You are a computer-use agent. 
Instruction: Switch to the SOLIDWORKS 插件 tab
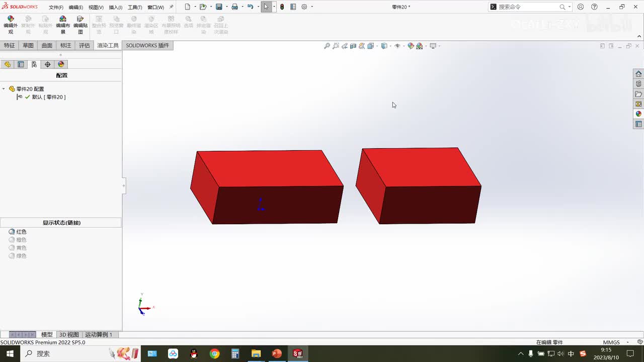[147, 45]
